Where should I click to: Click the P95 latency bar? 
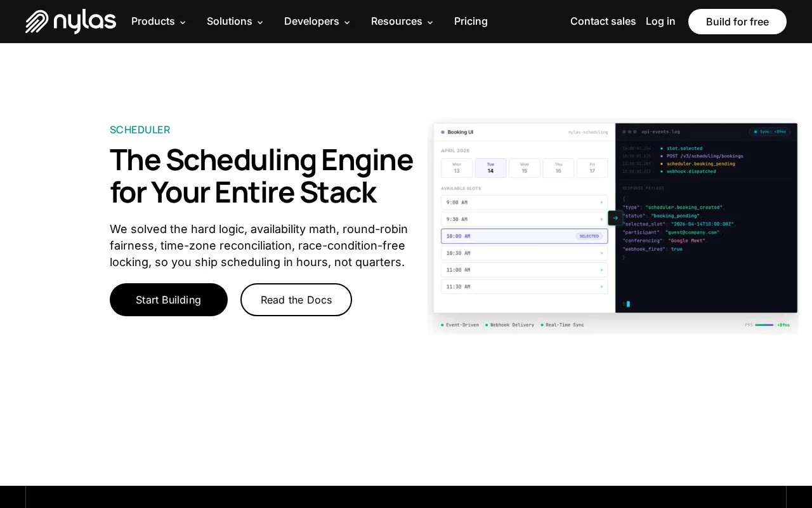click(764, 325)
